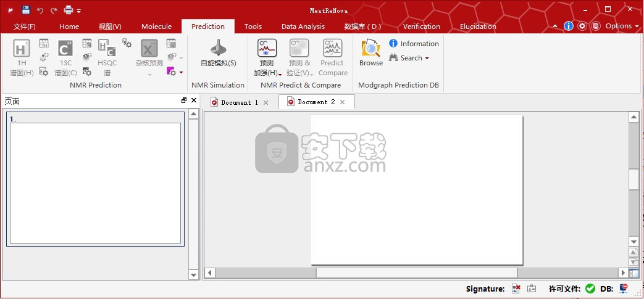Click the Redo arrow in quick toolbar
Image resolution: width=644 pixels, height=299 pixels.
click(x=53, y=10)
